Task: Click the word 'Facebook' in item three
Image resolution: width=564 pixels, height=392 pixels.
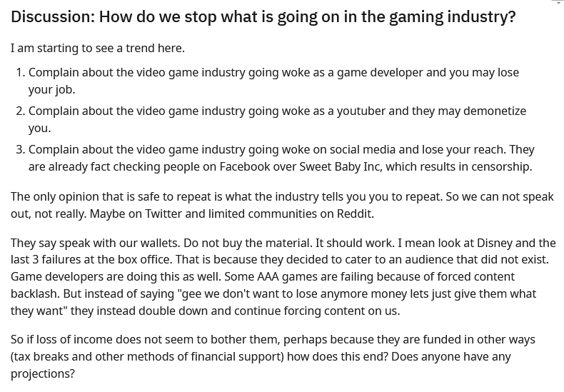Action: pos(245,167)
